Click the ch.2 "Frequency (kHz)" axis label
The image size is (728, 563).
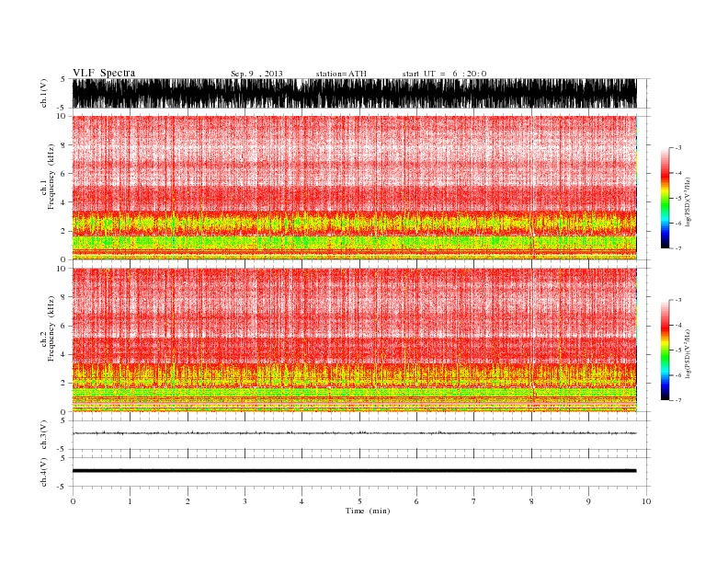coord(51,328)
